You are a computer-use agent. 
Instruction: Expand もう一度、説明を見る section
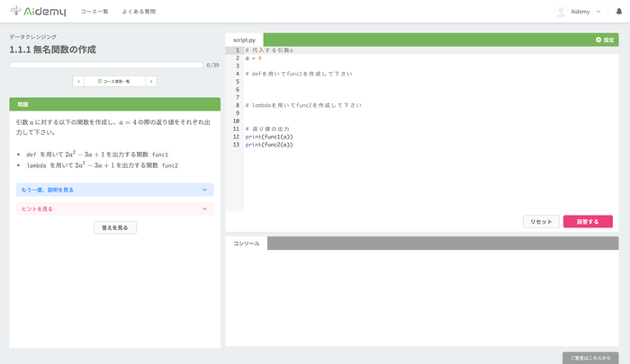pyautogui.click(x=115, y=190)
